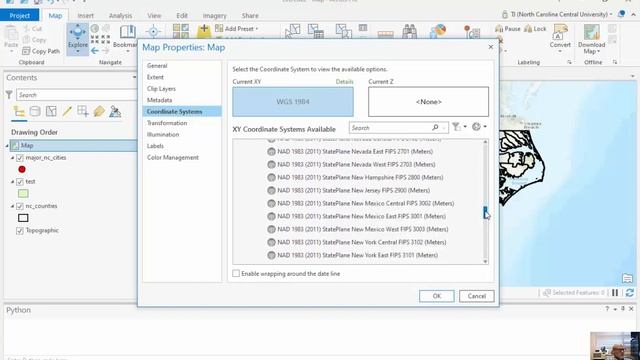Select the Current XY WGS 1984 box

click(293, 102)
